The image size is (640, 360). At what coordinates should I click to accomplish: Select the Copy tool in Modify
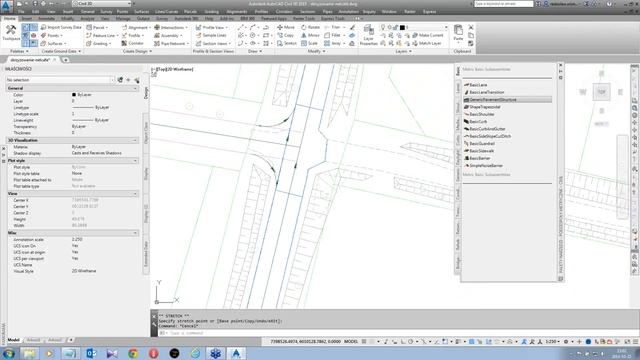tap(285, 36)
